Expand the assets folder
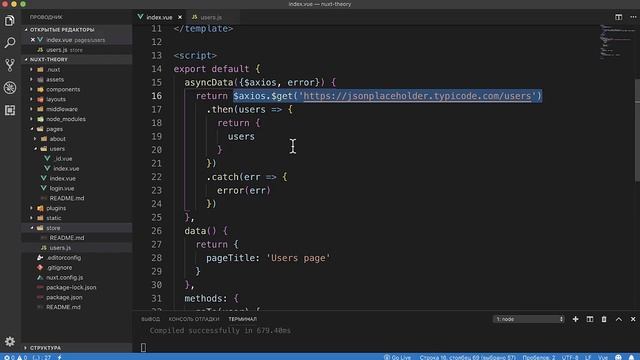The image size is (640, 360). pos(55,80)
